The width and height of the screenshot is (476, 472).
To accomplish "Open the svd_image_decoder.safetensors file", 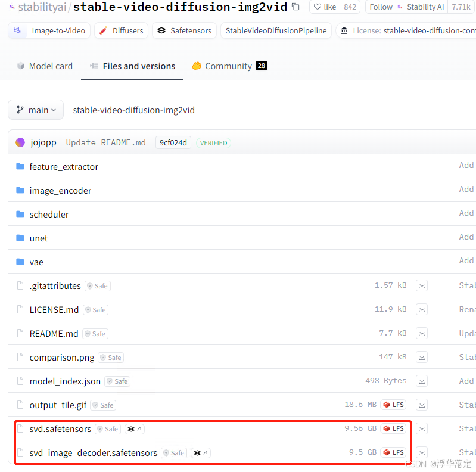I will (93, 453).
